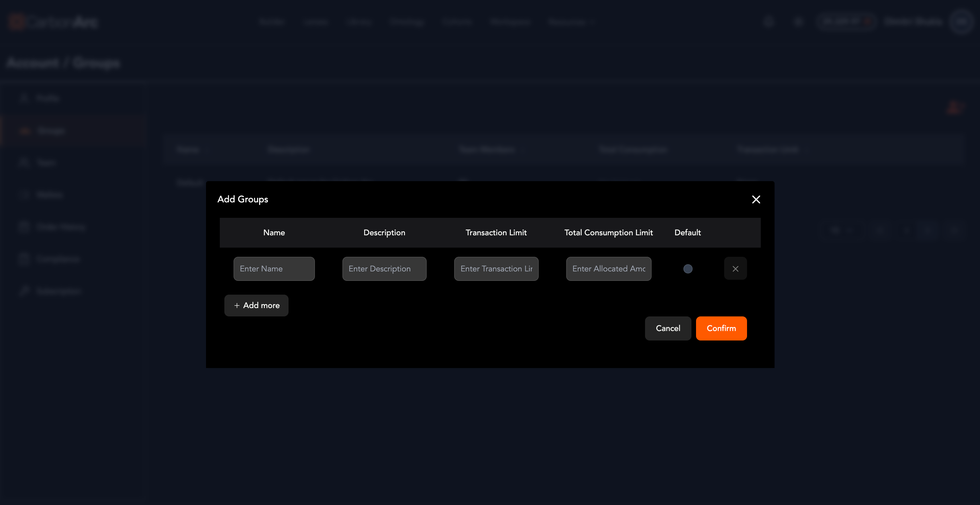
Task: Confirm the new group
Action: pyautogui.click(x=721, y=328)
